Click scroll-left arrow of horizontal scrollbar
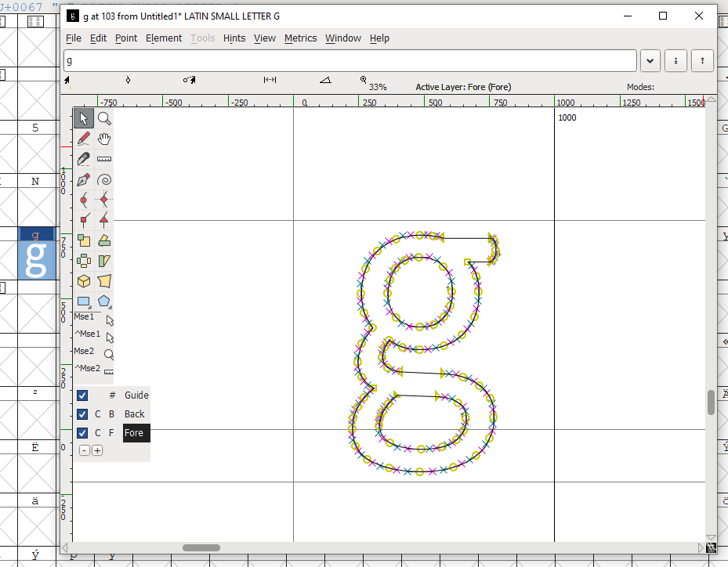 point(64,548)
